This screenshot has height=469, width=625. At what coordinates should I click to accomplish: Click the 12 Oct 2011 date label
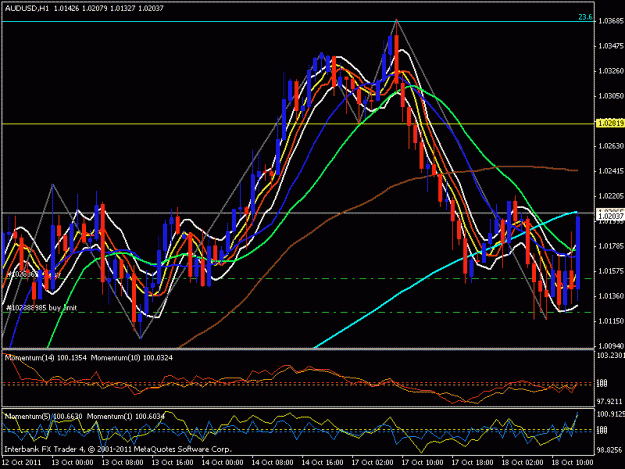click(x=21, y=462)
